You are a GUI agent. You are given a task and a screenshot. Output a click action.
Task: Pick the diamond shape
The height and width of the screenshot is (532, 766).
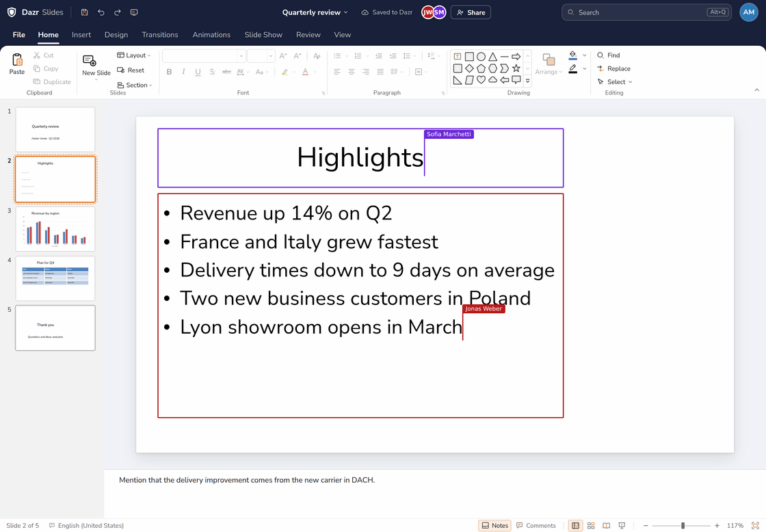(469, 68)
